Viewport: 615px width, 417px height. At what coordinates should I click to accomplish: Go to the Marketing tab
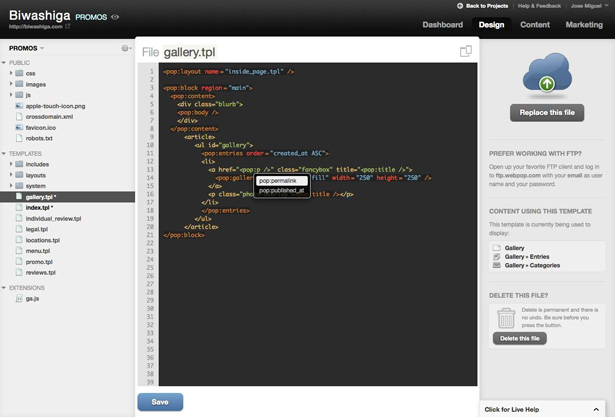point(584,25)
